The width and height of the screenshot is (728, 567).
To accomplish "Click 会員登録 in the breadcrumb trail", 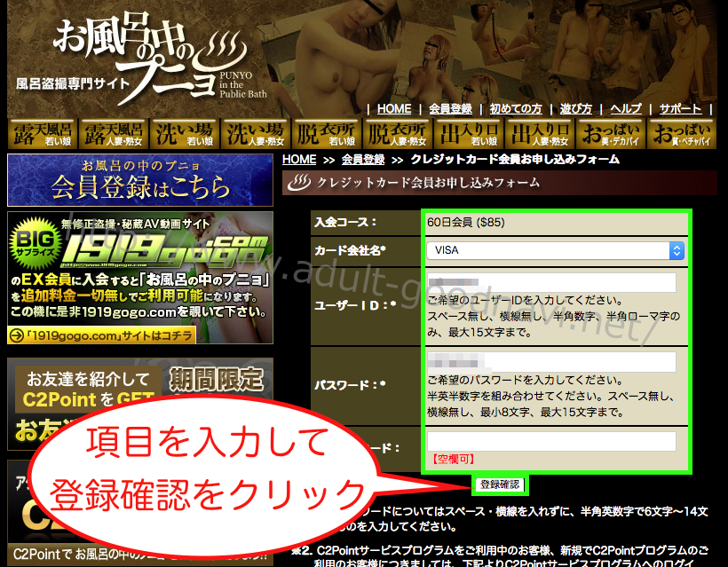I will [x=362, y=160].
